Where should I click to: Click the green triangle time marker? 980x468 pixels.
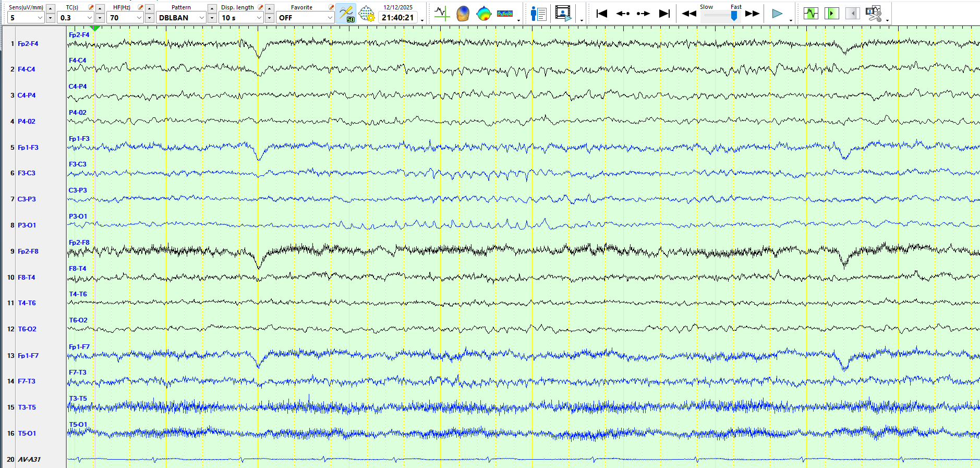pyautogui.click(x=95, y=28)
